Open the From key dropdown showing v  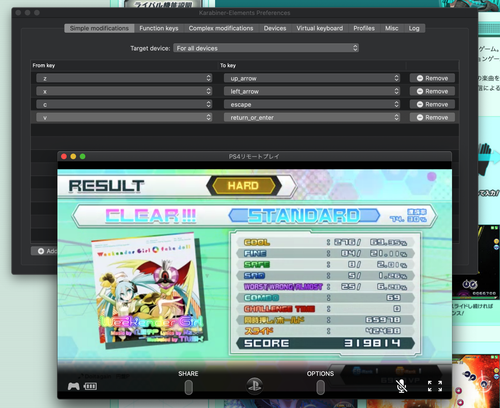click(x=124, y=117)
